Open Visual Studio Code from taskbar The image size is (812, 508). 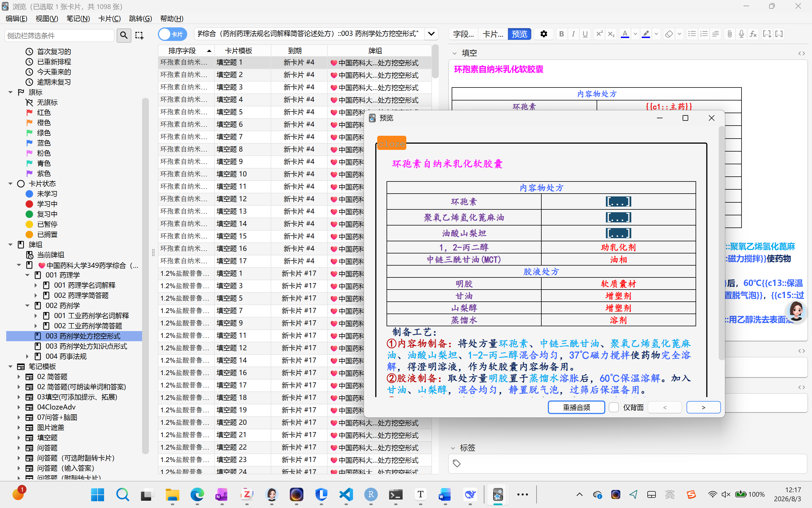click(x=346, y=494)
